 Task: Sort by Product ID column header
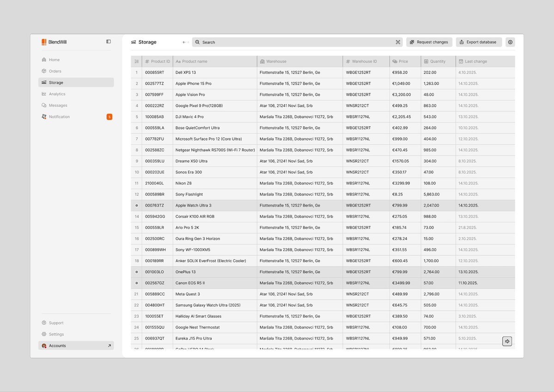click(157, 61)
